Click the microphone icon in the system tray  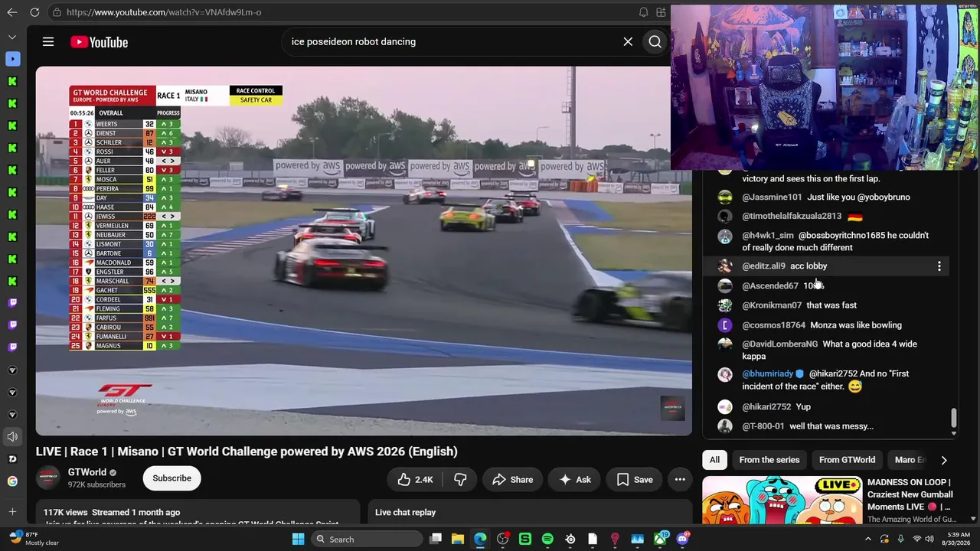(x=900, y=539)
